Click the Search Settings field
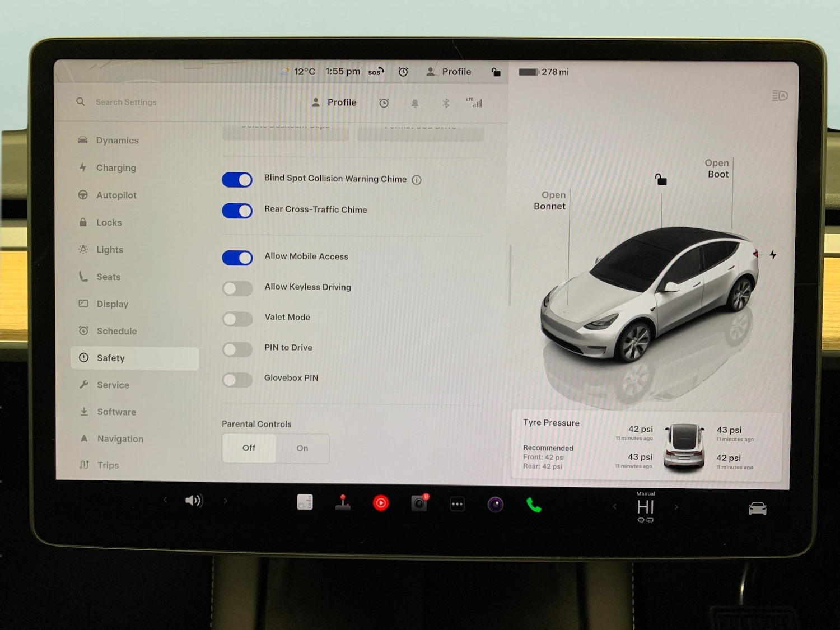 pyautogui.click(x=127, y=102)
